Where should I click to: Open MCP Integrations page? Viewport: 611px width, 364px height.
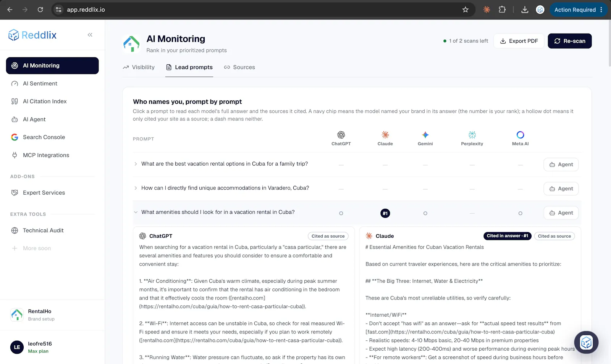coord(52,155)
